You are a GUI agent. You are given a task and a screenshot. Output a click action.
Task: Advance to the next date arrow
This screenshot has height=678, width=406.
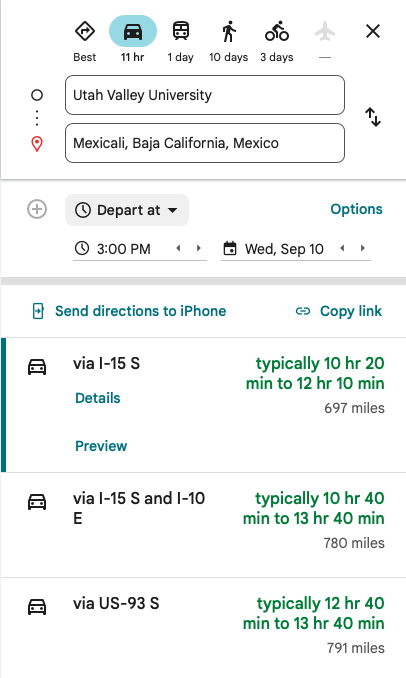click(362, 248)
